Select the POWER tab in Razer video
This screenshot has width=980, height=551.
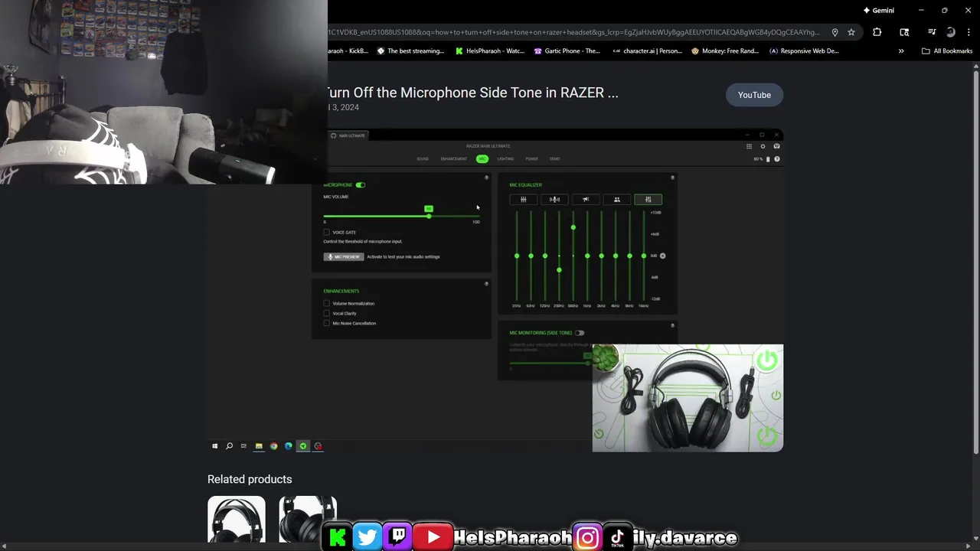[531, 159]
